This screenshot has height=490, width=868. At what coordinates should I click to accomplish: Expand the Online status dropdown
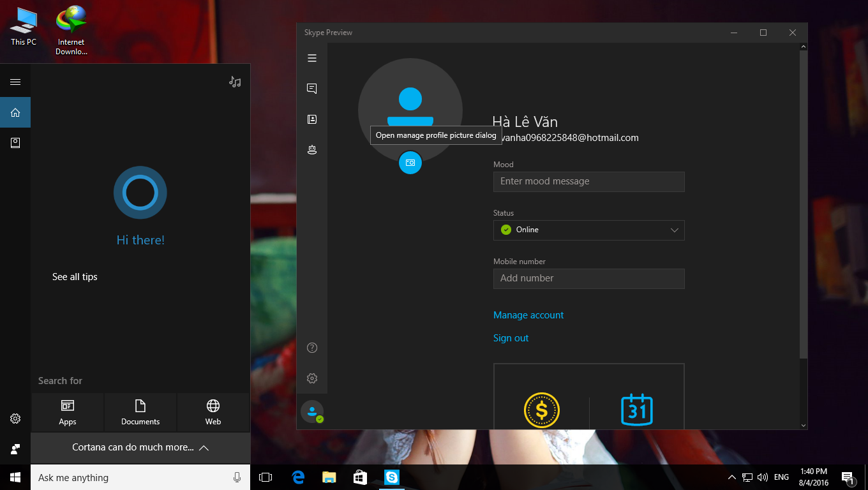pos(589,230)
